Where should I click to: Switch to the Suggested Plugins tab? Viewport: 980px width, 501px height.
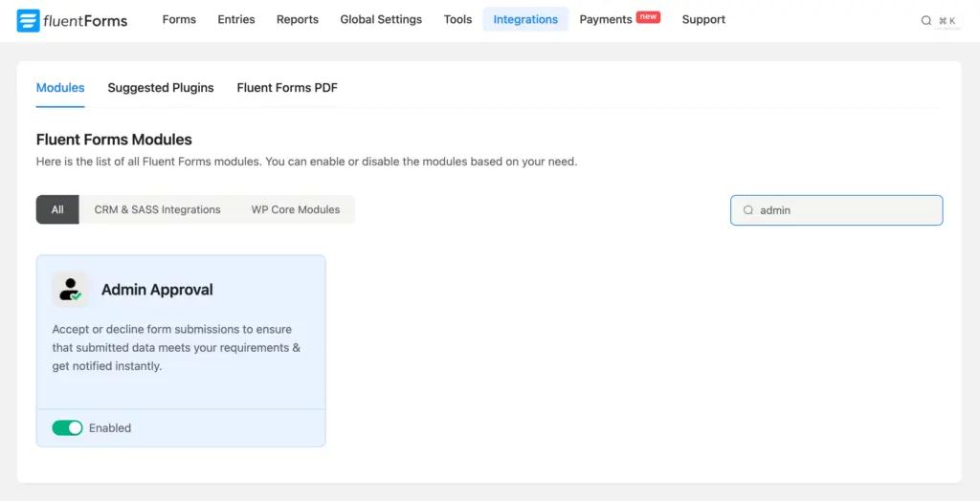161,88
